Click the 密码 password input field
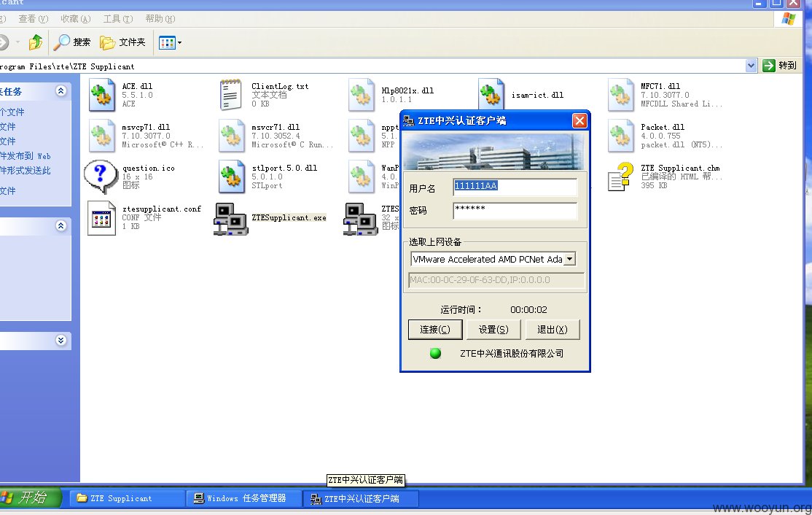The width and height of the screenshot is (812, 515). (x=515, y=210)
